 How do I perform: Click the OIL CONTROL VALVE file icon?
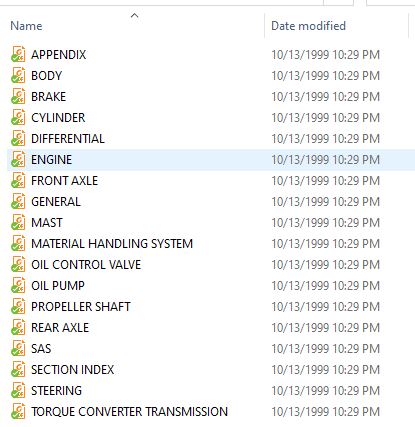coord(18,264)
